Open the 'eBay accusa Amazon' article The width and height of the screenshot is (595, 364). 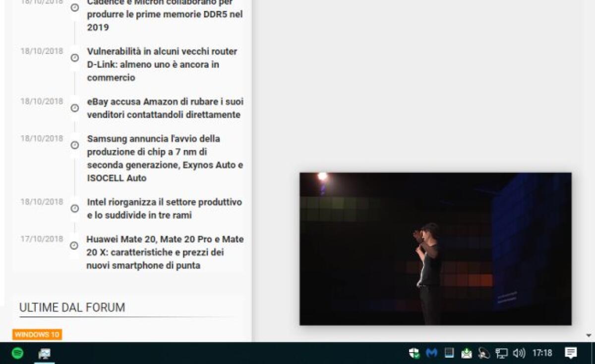click(x=165, y=108)
